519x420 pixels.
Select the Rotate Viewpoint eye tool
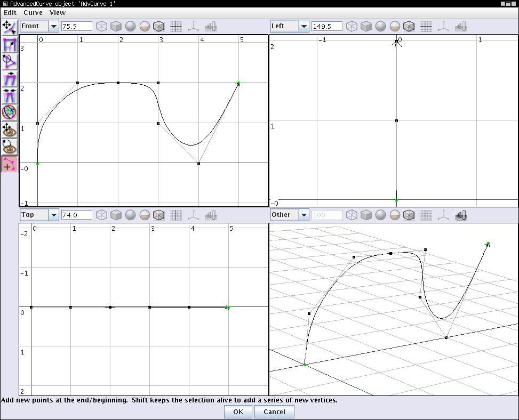point(9,147)
